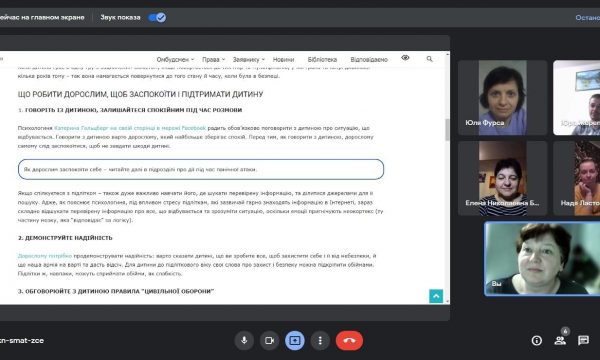The width and height of the screenshot is (600, 360).
Task: Click the website search magnifier icon
Action: (x=429, y=59)
